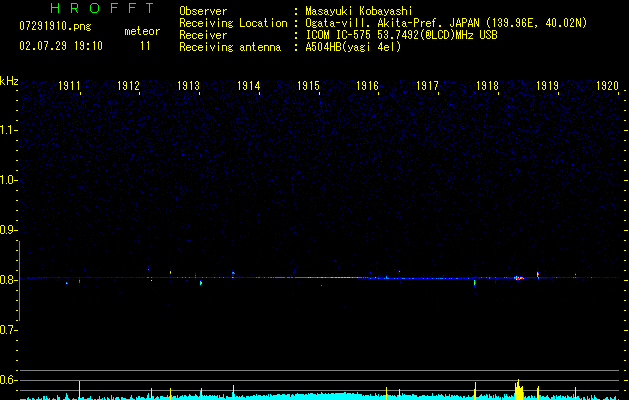Click the kHz axis unit label
This screenshot has height=400, width=629.
[x=9, y=81]
